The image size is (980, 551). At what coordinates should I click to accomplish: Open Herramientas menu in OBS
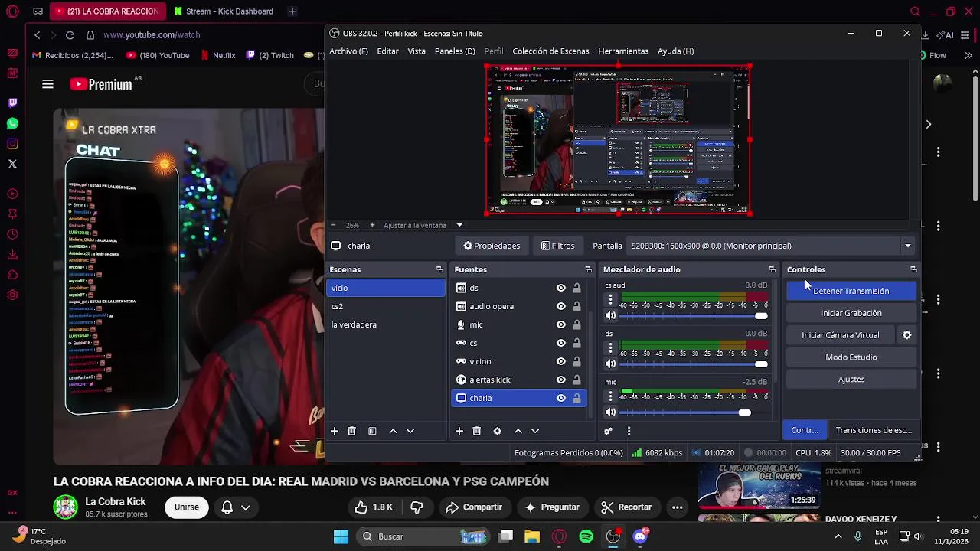coord(623,51)
